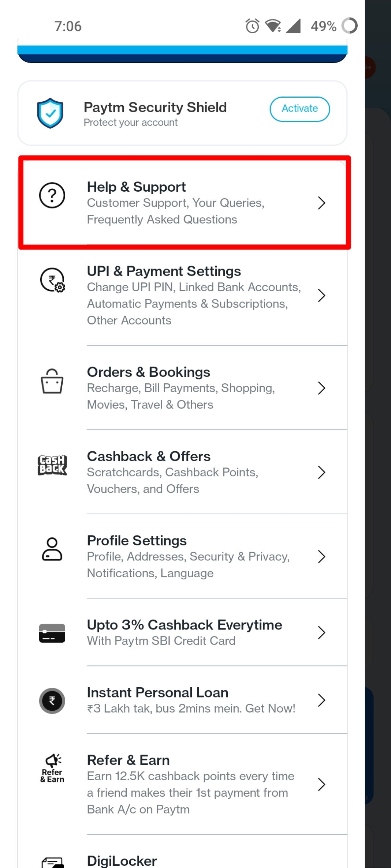Open the Cash Back logo icon
The height and width of the screenshot is (868, 391).
pyautogui.click(x=52, y=465)
